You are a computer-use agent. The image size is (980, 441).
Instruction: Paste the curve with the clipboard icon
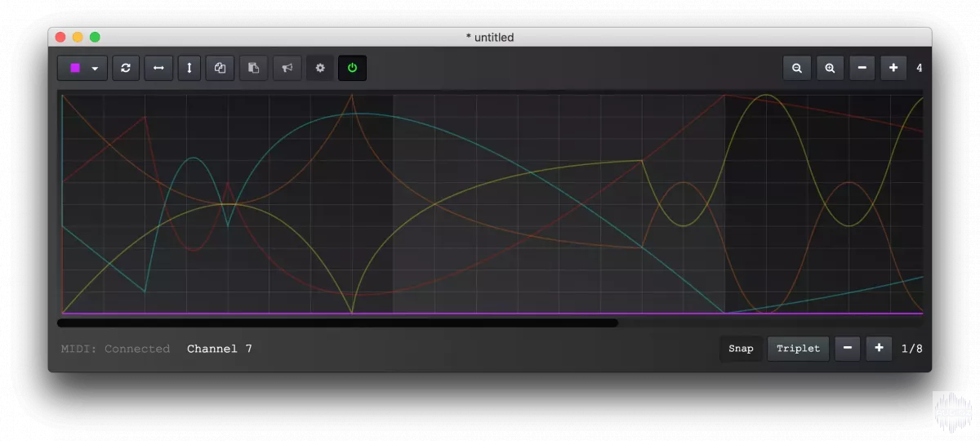pyautogui.click(x=253, y=68)
